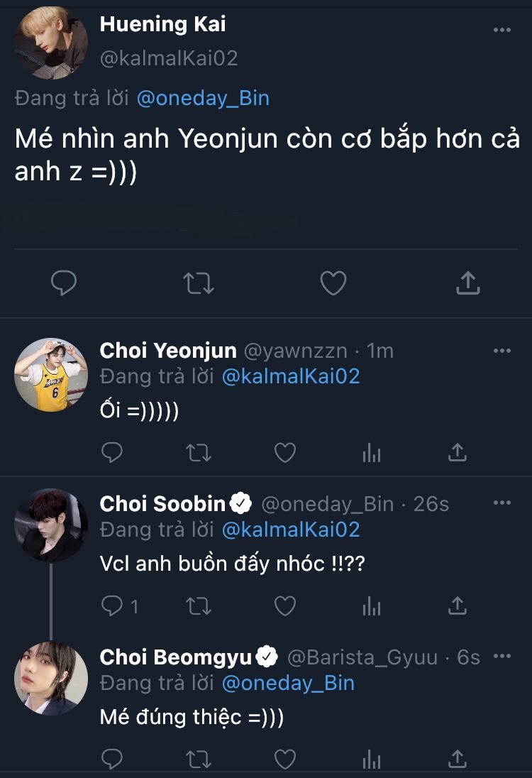Image resolution: width=532 pixels, height=778 pixels.
Task: Share Choi Soobin's reply
Action: [x=458, y=606]
